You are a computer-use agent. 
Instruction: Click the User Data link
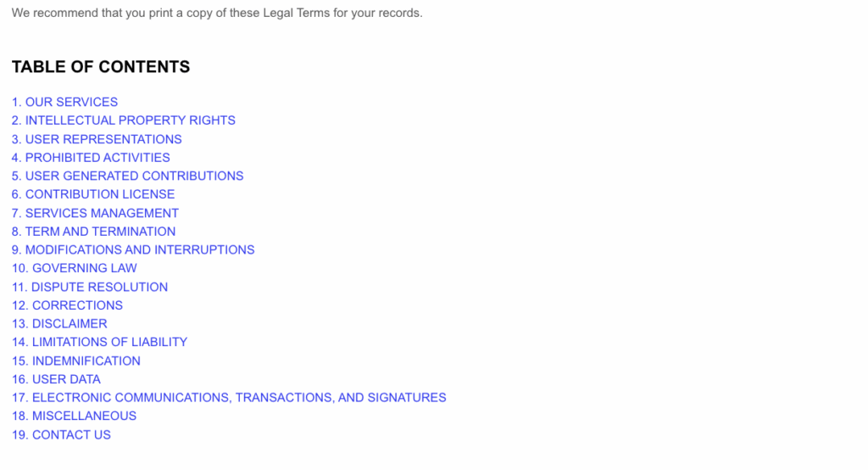[57, 379]
